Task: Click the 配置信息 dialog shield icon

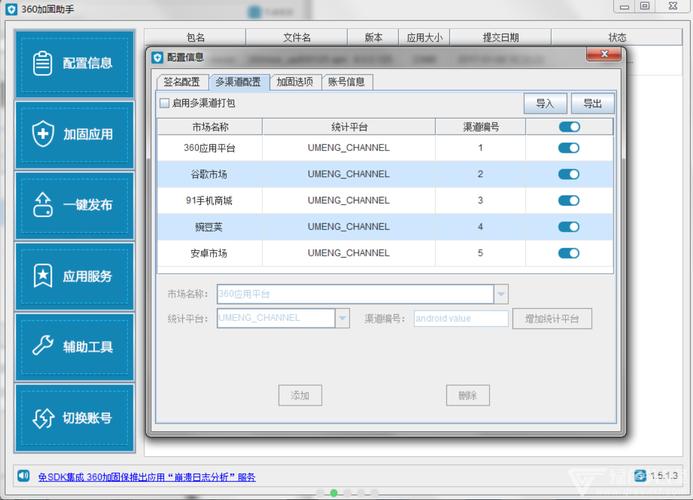Action: click(157, 57)
